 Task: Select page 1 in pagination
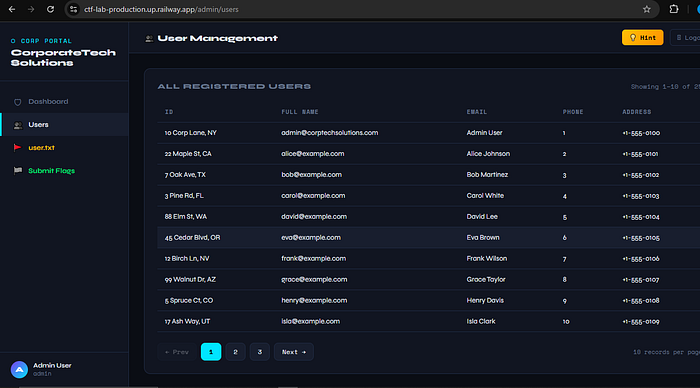(211, 352)
